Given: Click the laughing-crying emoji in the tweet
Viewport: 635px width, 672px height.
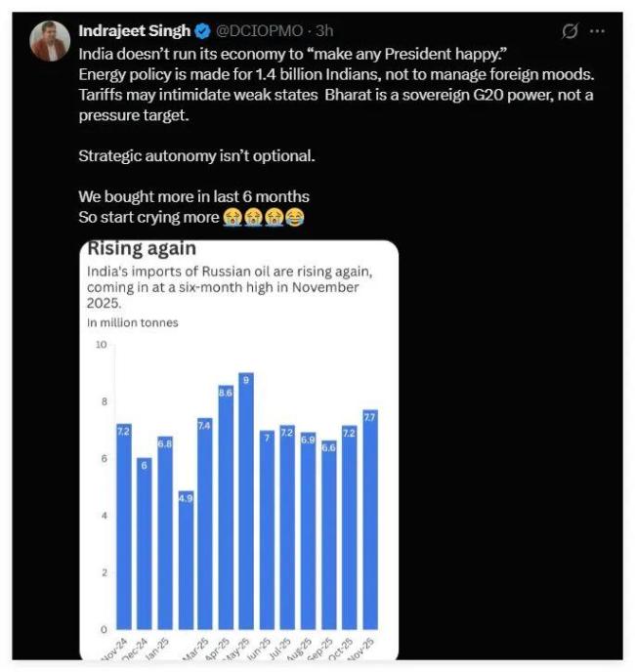Looking at the screenshot, I should (295, 217).
